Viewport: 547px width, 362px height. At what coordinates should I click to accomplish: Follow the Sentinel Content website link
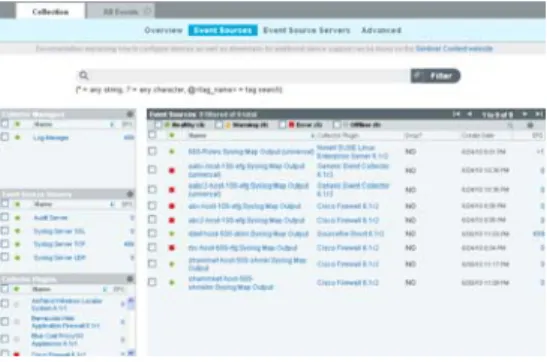(454, 48)
